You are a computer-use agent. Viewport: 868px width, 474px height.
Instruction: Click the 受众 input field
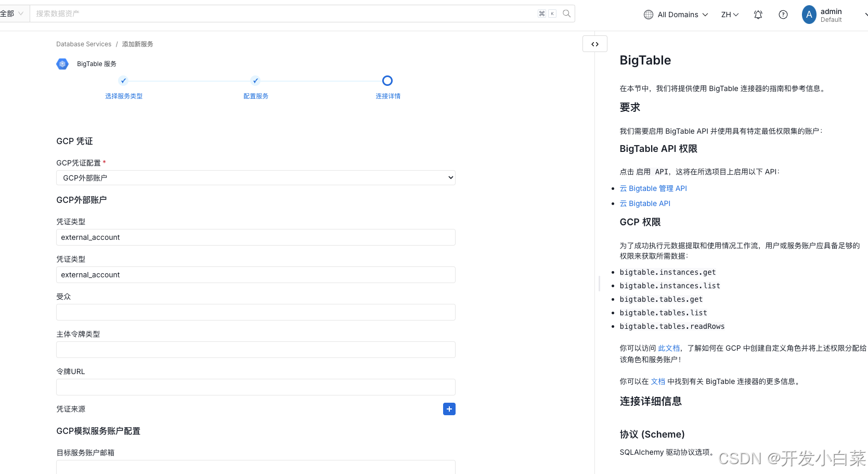(256, 312)
